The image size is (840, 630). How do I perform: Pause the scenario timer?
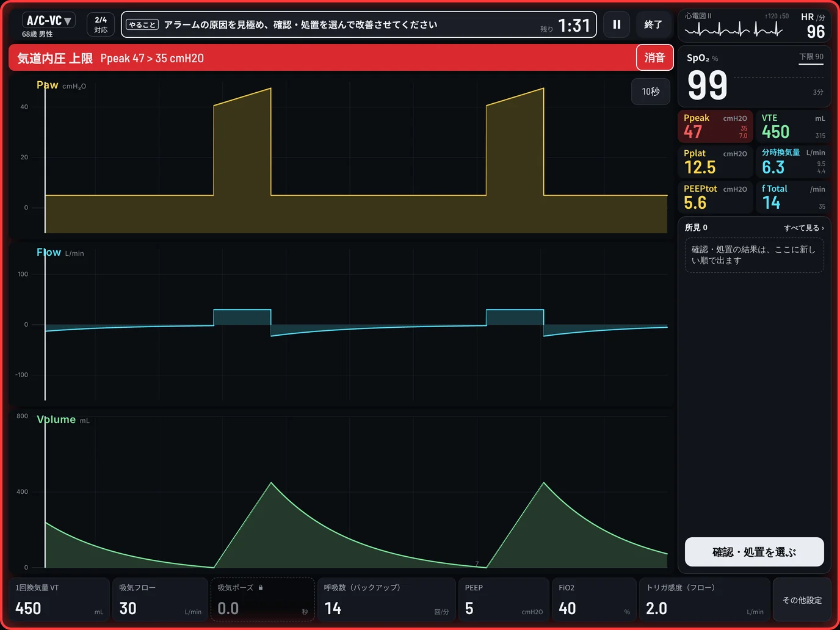click(x=617, y=24)
